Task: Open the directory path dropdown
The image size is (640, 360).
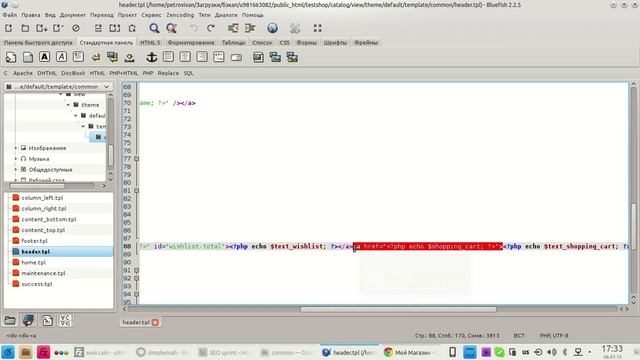Action: point(58,87)
